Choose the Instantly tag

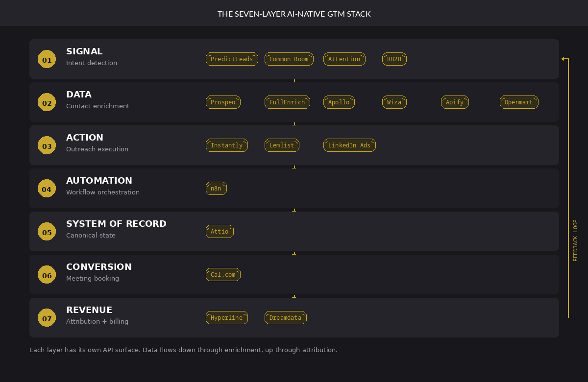[x=227, y=145]
